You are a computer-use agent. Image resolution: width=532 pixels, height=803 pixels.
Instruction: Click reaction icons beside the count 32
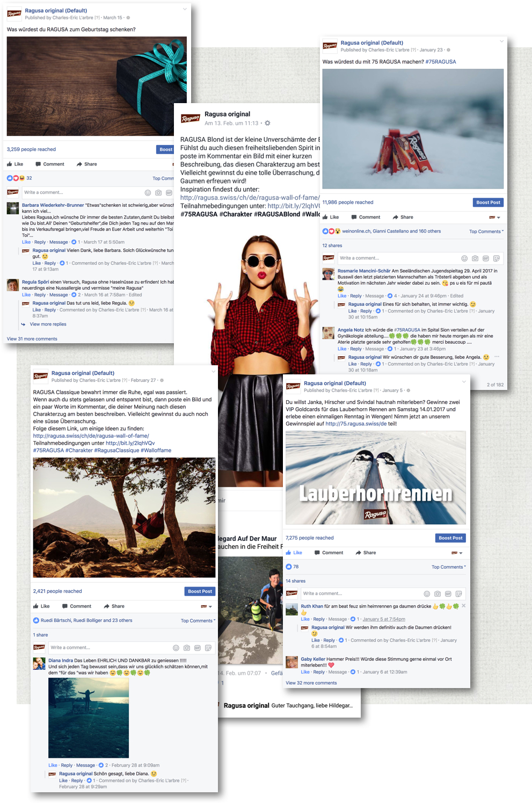point(16,178)
